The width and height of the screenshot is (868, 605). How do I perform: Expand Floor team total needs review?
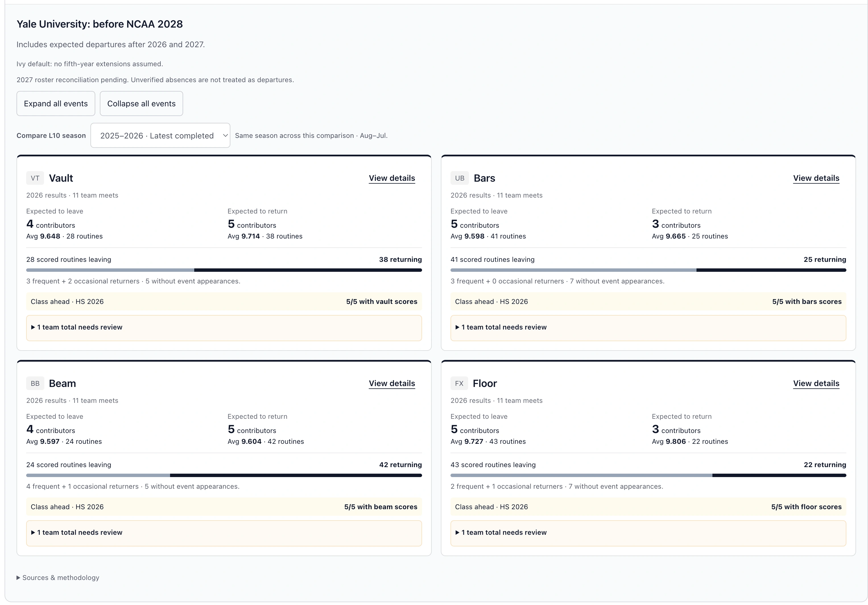(x=648, y=533)
